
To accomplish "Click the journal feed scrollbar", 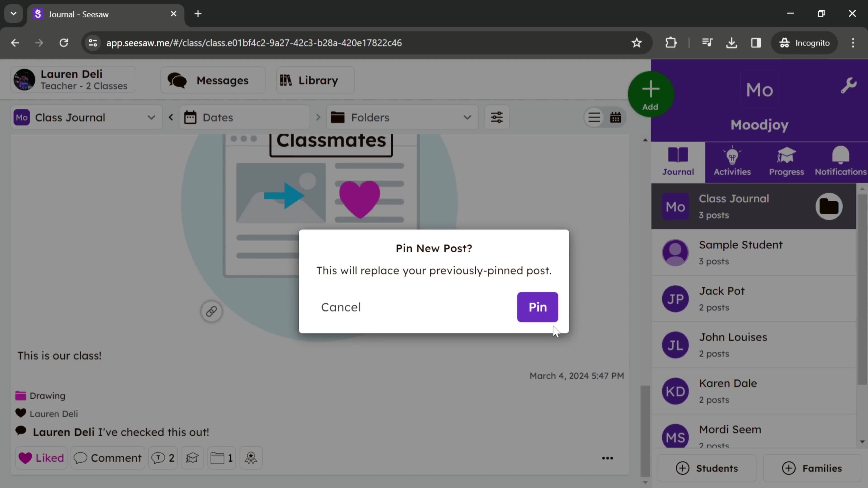I will 645,431.
